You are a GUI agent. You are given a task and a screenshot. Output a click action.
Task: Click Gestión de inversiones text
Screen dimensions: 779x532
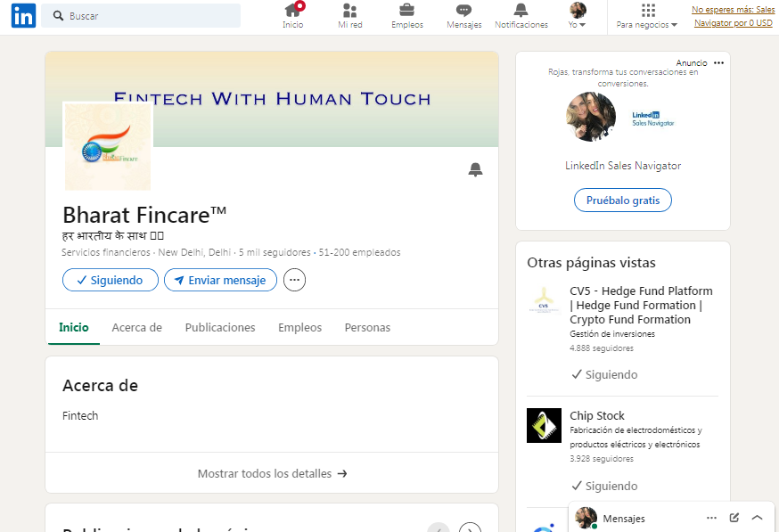tap(612, 334)
